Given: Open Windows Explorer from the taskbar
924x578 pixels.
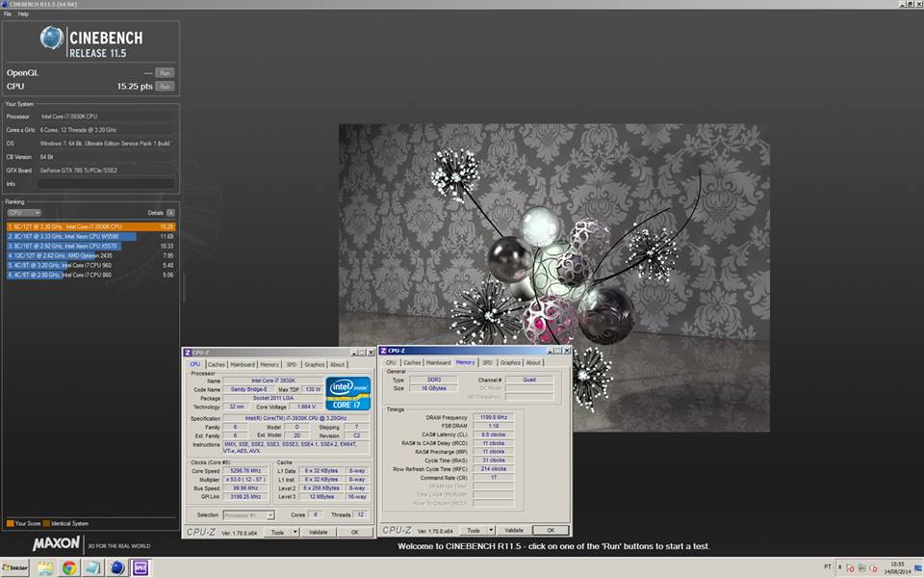Looking at the screenshot, I should point(45,568).
